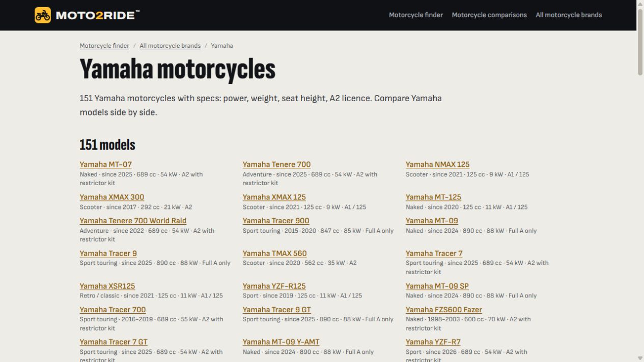Click the '151 models' heading text
Image resolution: width=644 pixels, height=362 pixels.
pos(107,145)
